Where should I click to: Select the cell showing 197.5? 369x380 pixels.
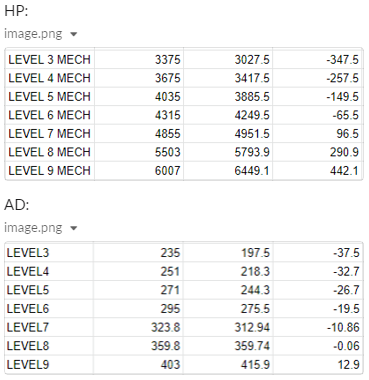(x=228, y=253)
